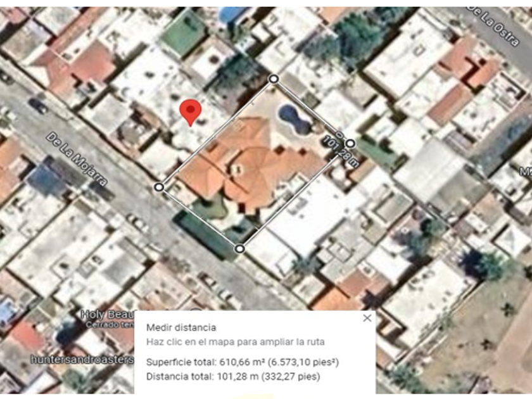532x399 pixels.
Task: Select the measurement node near De La Mojarra
Action: tap(159, 187)
